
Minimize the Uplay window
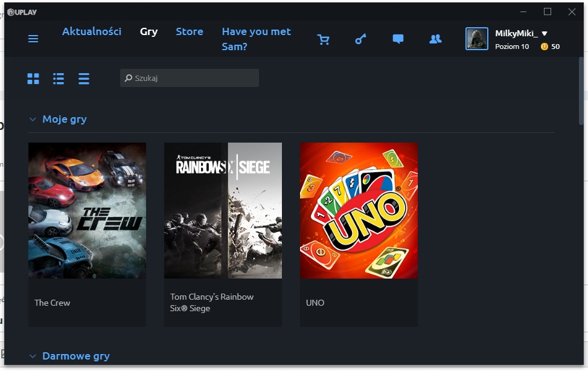[523, 12]
